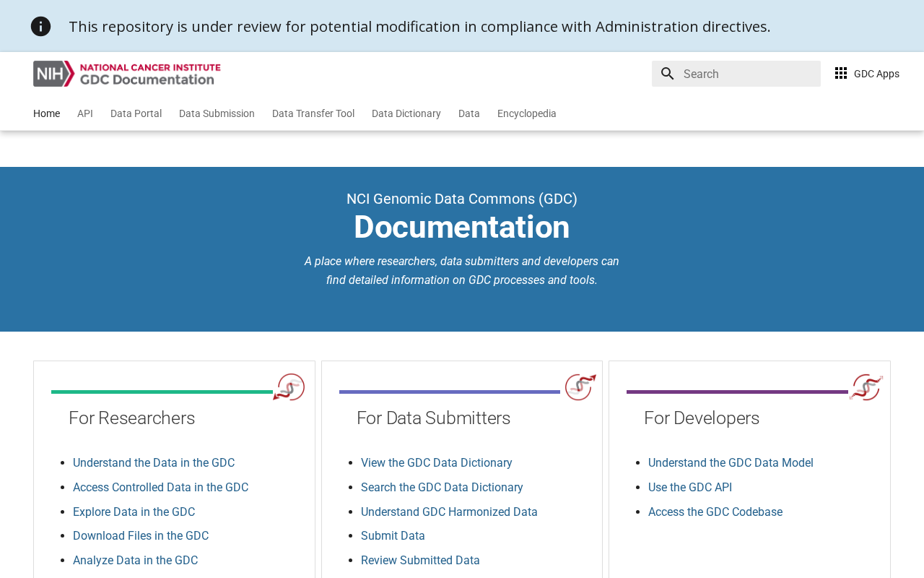Screen dimensions: 924x578
Task: Click the GDC Apps label
Action: click(876, 74)
